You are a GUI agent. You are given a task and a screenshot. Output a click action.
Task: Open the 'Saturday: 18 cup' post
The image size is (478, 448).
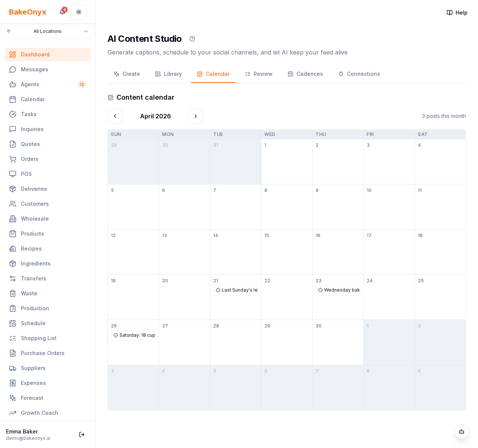[x=133, y=335]
